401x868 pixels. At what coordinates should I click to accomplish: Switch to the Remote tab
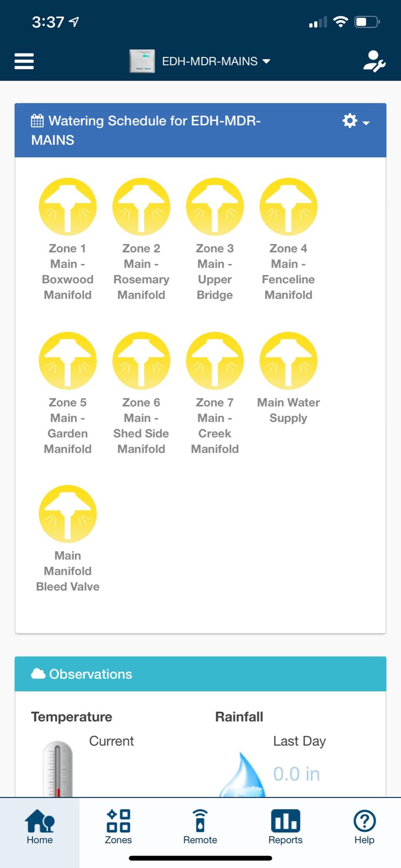(x=200, y=827)
